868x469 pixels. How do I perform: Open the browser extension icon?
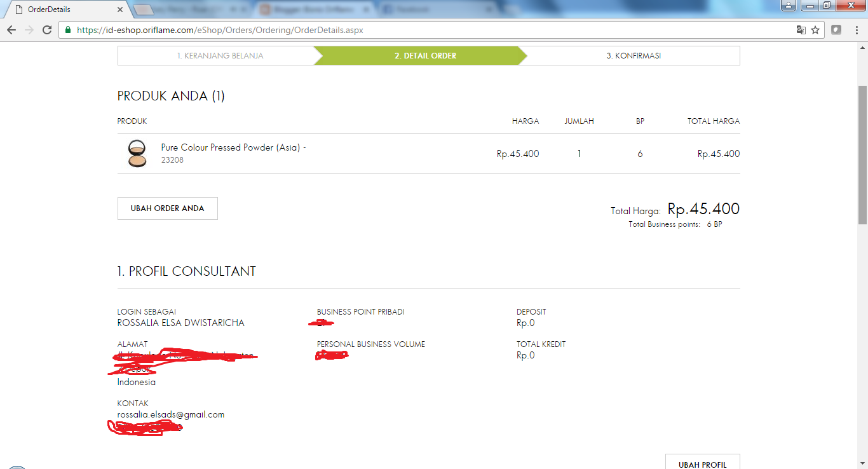pos(837,30)
